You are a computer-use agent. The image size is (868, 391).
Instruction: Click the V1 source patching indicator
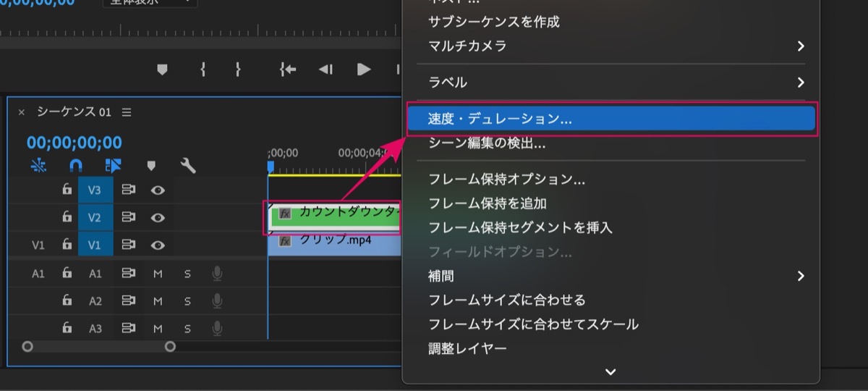[x=38, y=245]
